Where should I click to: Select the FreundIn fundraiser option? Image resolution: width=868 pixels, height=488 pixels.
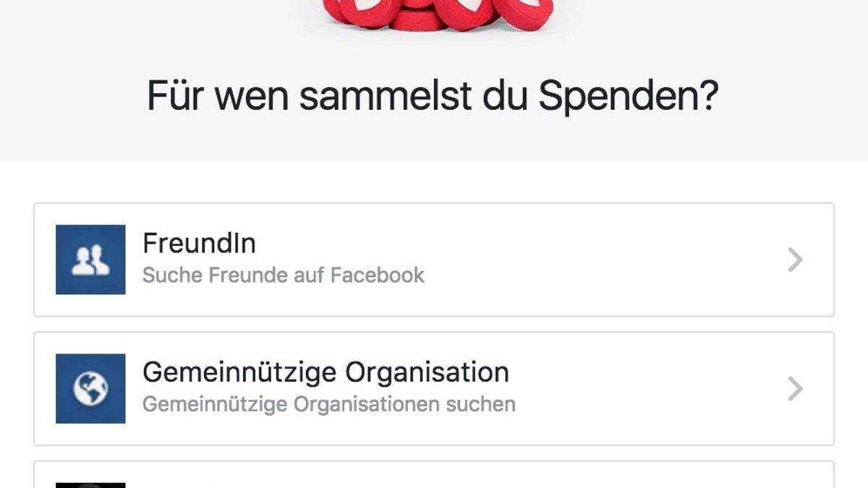[434, 260]
